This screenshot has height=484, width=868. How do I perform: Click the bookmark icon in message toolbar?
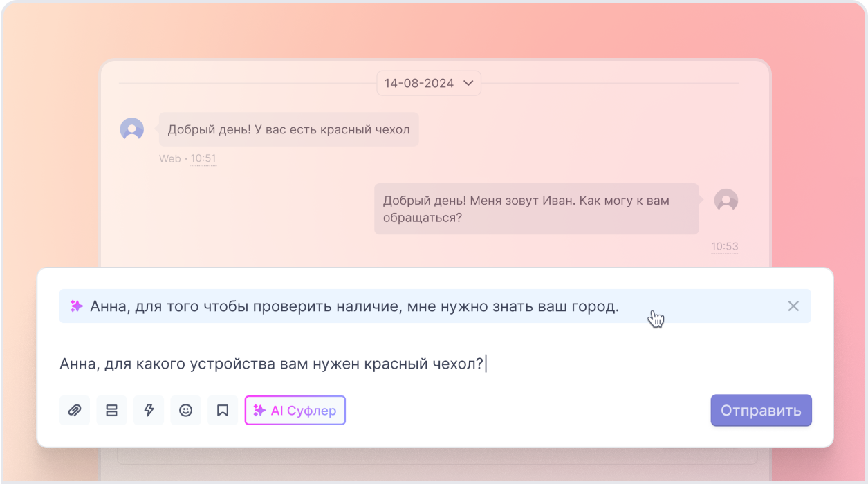click(223, 410)
